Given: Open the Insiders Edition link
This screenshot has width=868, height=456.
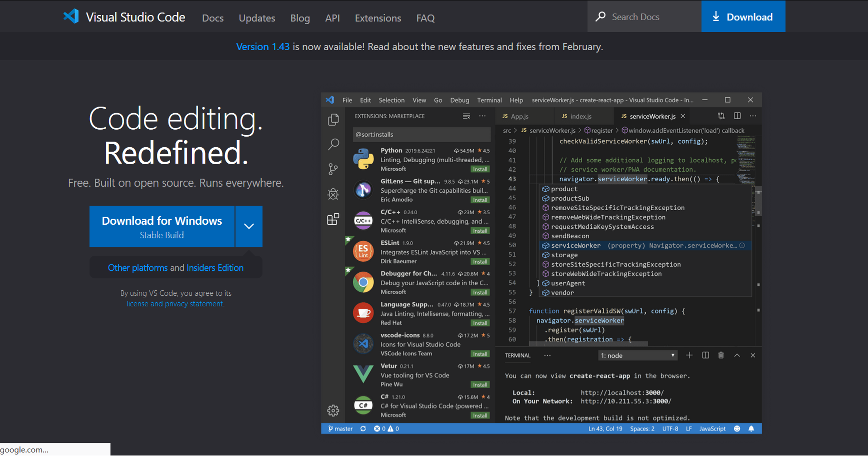Looking at the screenshot, I should pos(215,268).
